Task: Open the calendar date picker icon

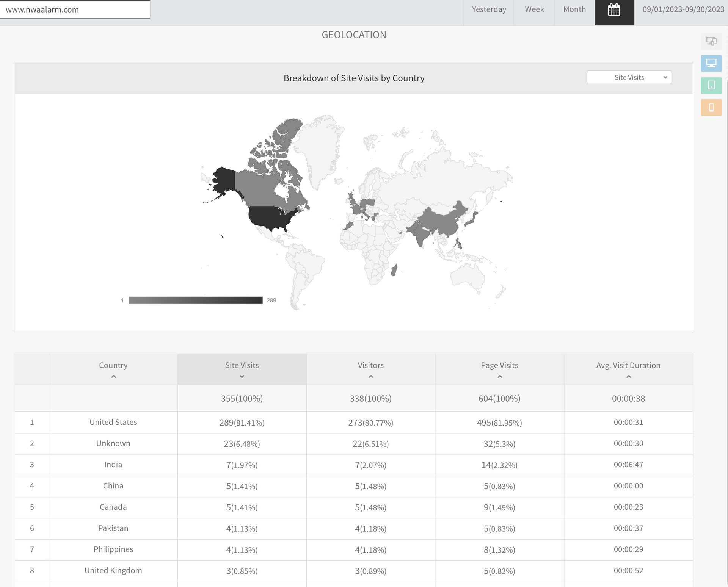Action: (x=614, y=10)
